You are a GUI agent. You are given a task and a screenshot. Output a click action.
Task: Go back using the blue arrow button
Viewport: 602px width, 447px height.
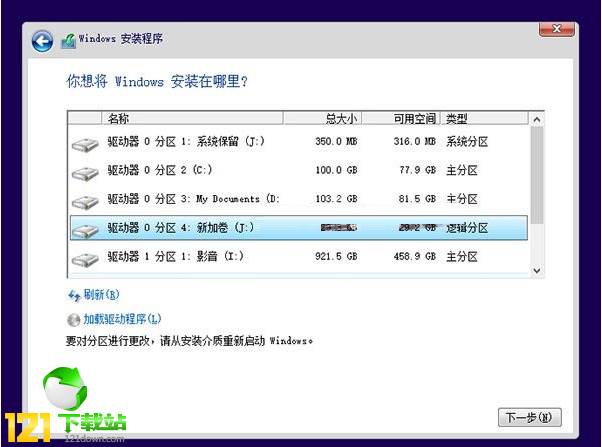click(42, 41)
